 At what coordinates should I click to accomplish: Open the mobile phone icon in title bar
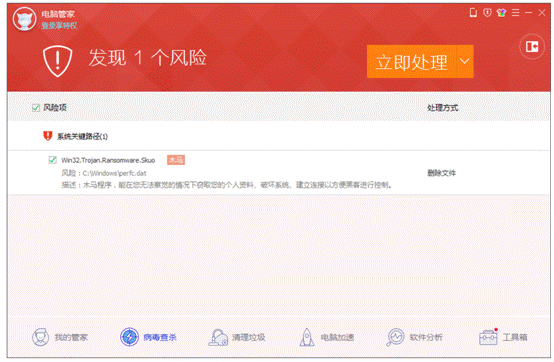[473, 13]
